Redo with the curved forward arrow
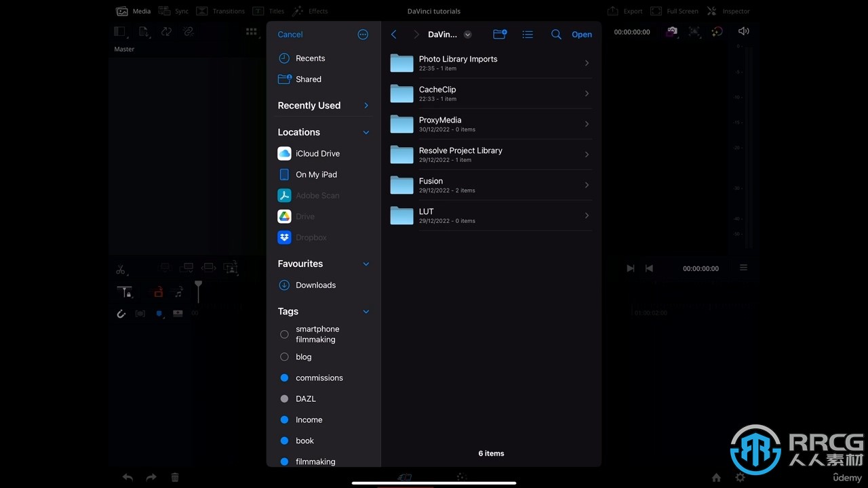The height and width of the screenshot is (488, 868). (151, 477)
